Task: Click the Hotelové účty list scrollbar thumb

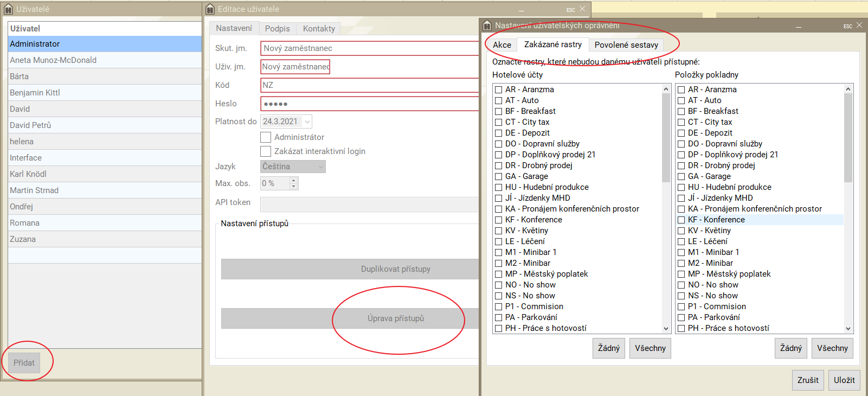Action: [666, 136]
